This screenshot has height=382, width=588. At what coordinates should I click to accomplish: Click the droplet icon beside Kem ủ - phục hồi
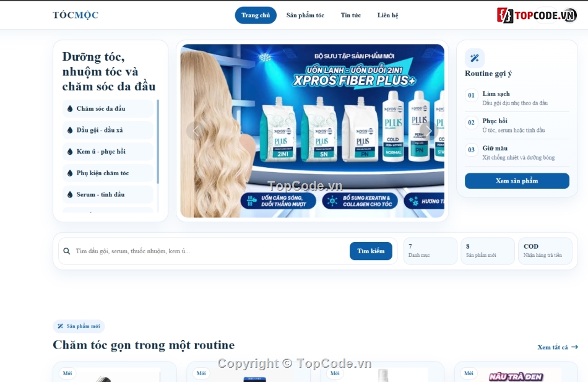pos(70,151)
